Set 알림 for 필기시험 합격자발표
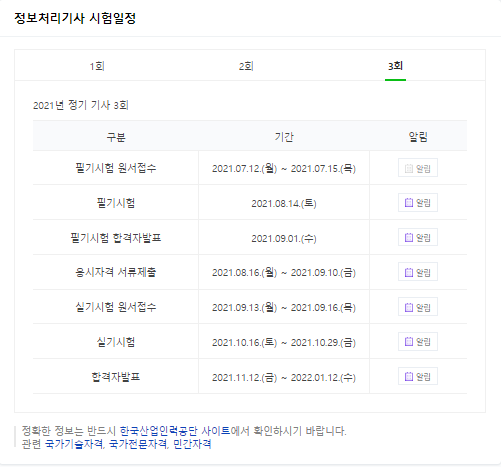 click(418, 237)
